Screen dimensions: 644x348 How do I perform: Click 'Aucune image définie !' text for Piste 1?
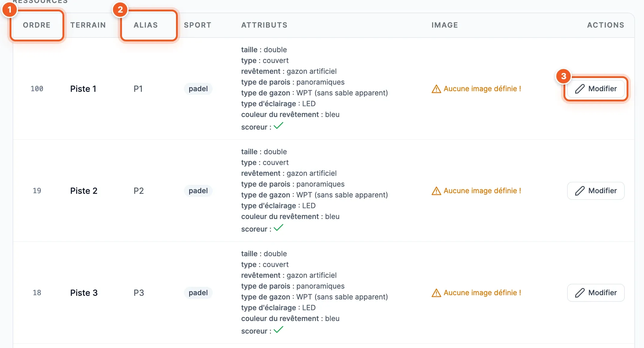[482, 89]
